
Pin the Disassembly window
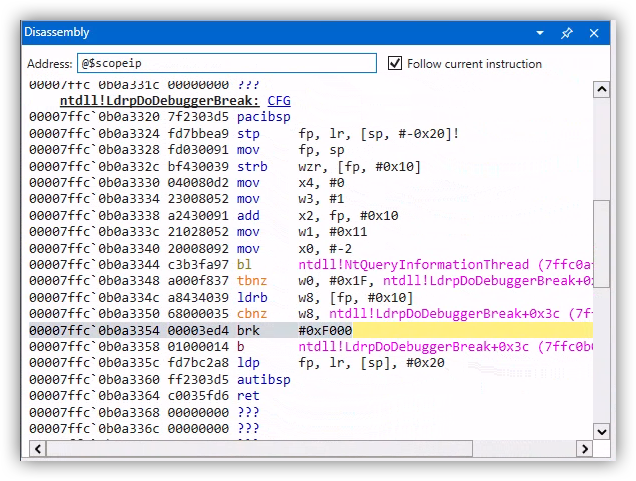point(567,33)
